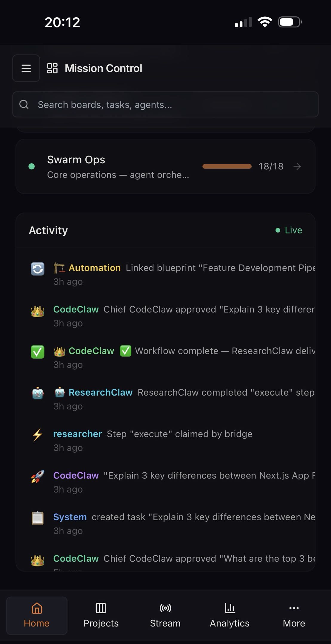Viewport: 331px width, 644px height.
Task: Click the lightning bolt icon on researcher entry
Action: pos(37,434)
